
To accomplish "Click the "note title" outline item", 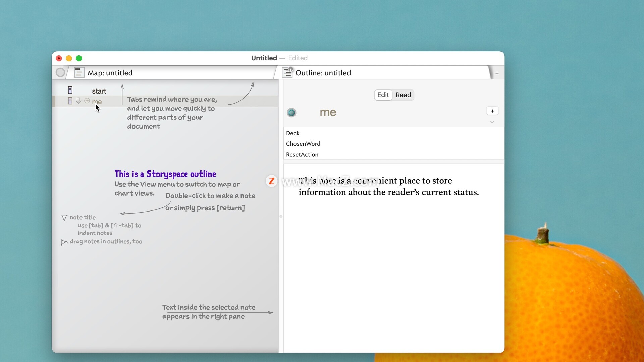I will 83,217.
